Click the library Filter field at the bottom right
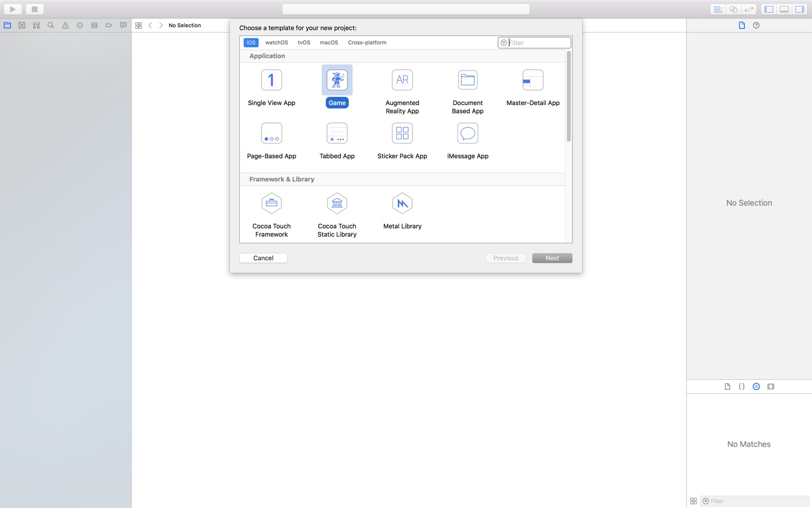Viewport: 812px width, 508px height. (x=755, y=501)
